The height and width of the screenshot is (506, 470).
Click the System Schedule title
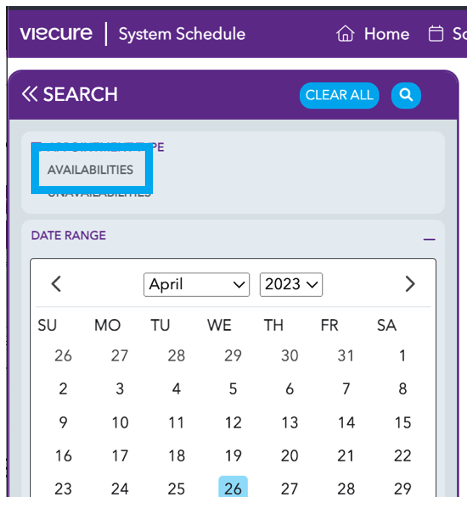182,34
